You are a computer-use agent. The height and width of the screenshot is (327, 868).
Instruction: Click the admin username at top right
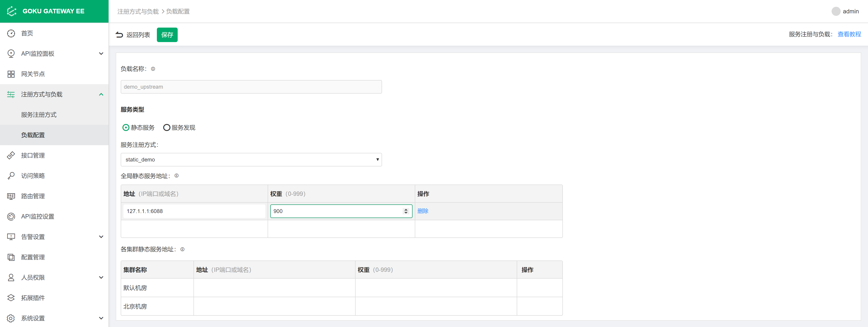(850, 12)
